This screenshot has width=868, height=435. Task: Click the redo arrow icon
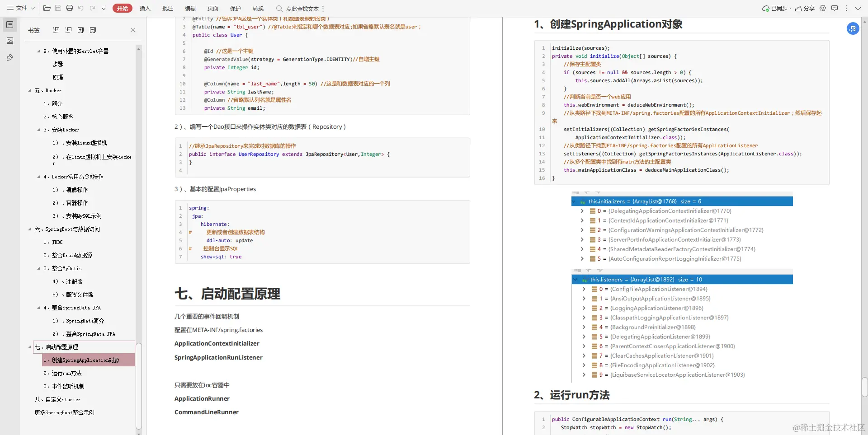tap(92, 8)
